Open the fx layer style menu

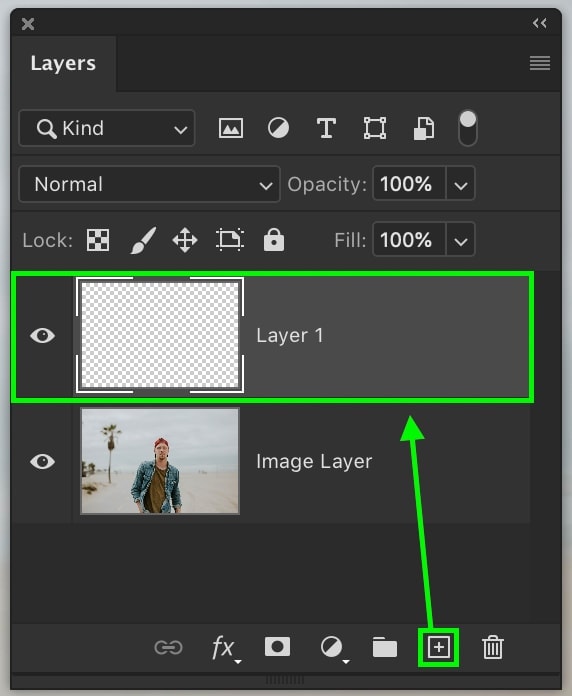click(225, 649)
